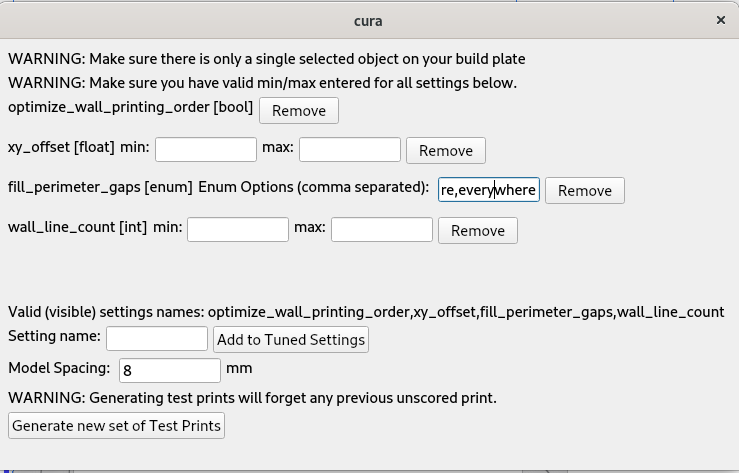
Task: Select the wall_line_count max field
Action: [382, 229]
